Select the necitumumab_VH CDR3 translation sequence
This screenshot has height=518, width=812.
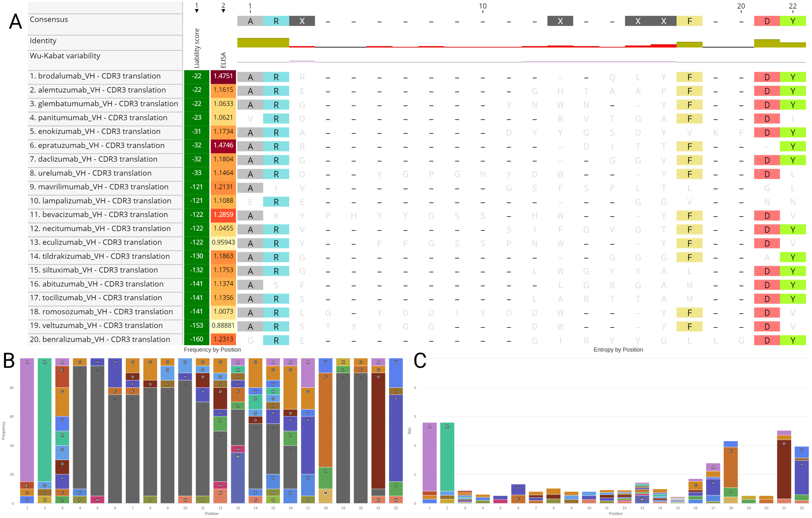pos(100,229)
